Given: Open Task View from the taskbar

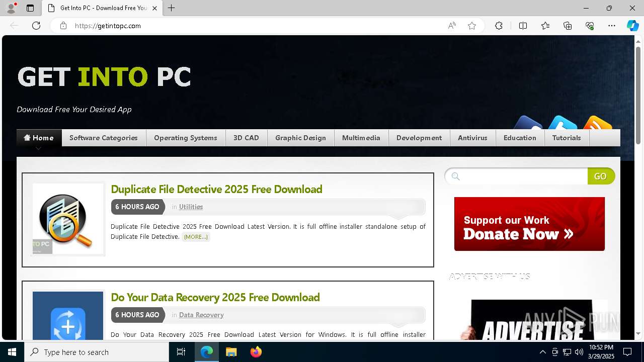Looking at the screenshot, I should [x=181, y=352].
